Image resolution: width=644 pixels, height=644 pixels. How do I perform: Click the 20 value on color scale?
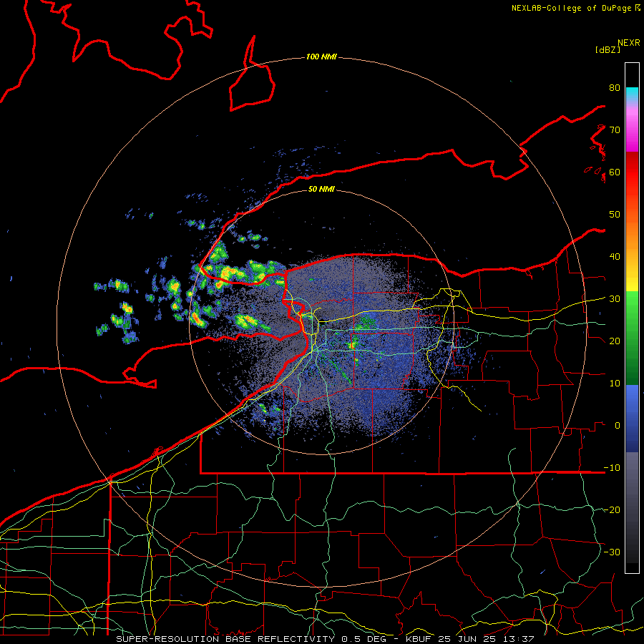(615, 341)
